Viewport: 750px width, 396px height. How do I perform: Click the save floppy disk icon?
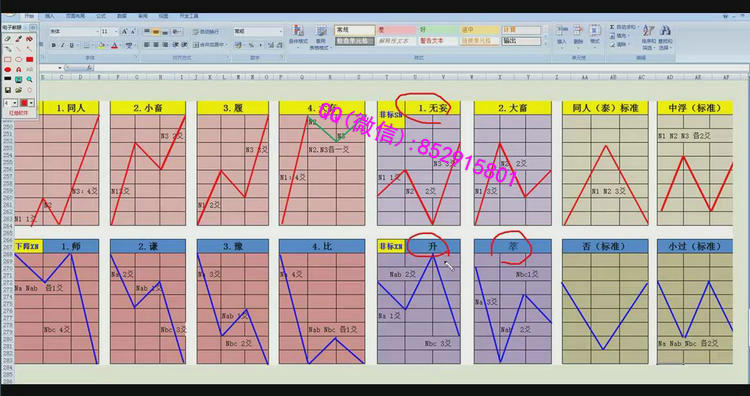coord(8,89)
